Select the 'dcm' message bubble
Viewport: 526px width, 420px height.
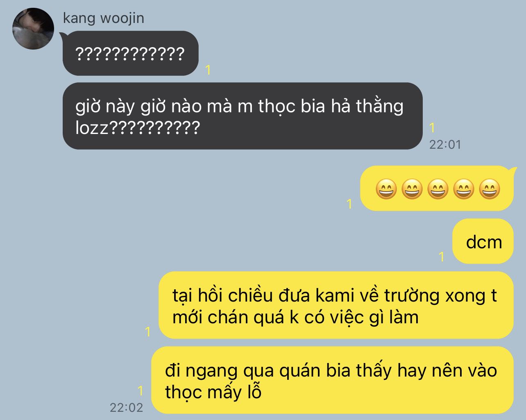(x=483, y=241)
